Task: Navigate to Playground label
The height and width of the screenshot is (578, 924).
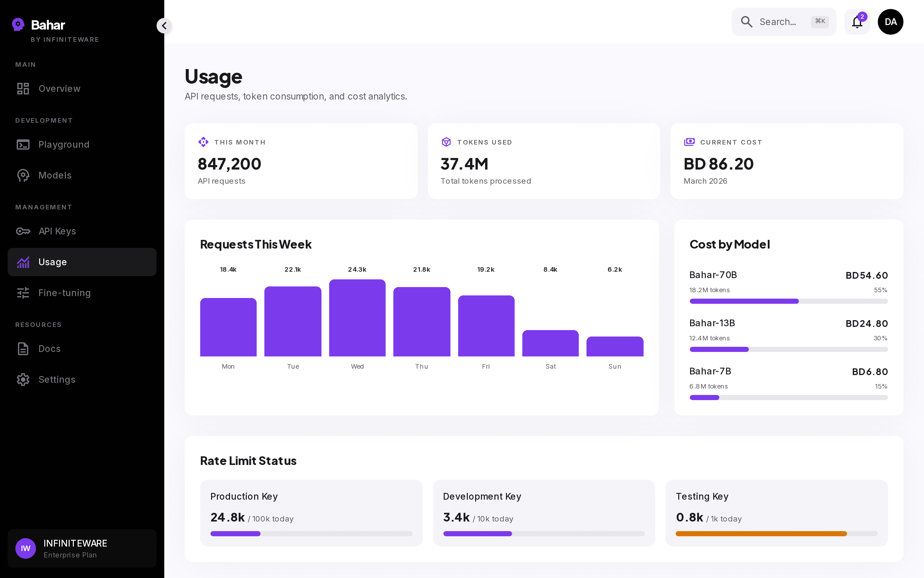Action: tap(64, 144)
